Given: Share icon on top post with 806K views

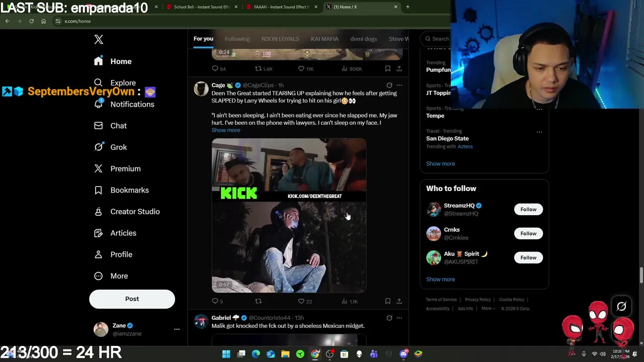Looking at the screenshot, I should (399, 69).
